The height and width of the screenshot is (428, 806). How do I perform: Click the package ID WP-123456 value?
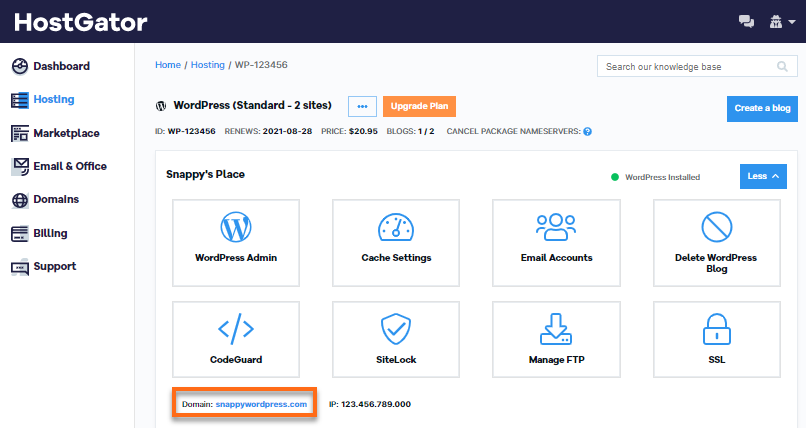click(x=191, y=132)
